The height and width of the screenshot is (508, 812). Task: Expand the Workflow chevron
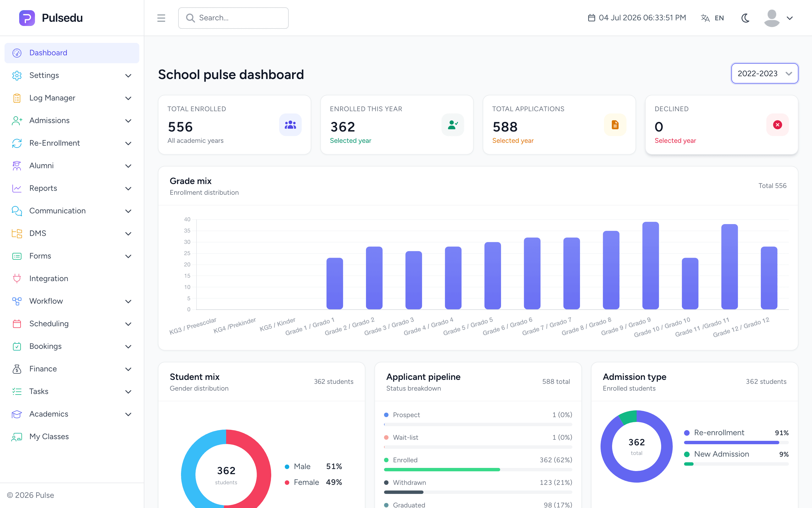pyautogui.click(x=128, y=301)
